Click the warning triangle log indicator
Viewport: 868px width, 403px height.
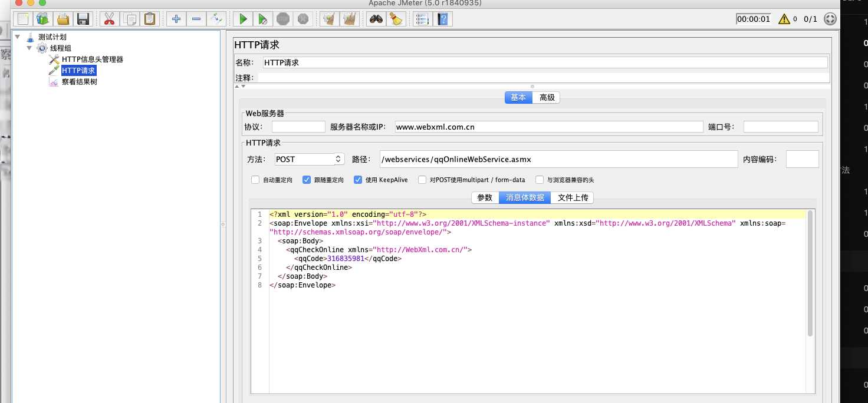coord(784,19)
